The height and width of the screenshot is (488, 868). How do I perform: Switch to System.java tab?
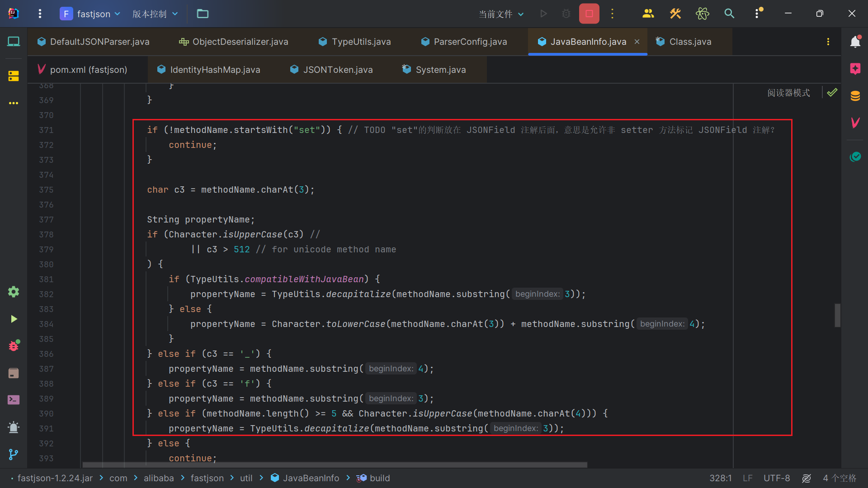click(x=434, y=70)
